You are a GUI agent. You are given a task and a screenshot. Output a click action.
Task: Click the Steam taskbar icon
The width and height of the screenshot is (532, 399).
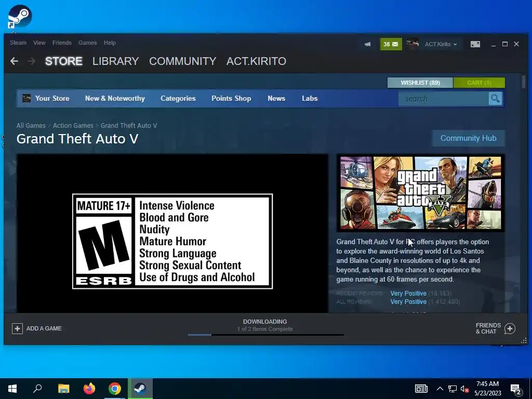[x=140, y=389]
